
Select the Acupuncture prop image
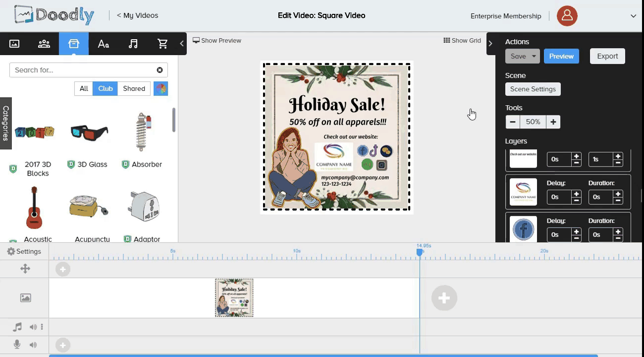89,207
